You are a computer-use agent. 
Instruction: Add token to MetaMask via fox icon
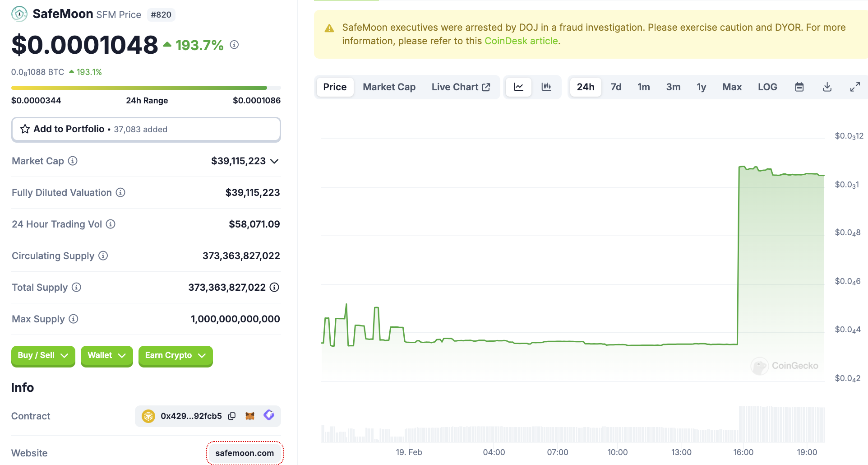250,416
